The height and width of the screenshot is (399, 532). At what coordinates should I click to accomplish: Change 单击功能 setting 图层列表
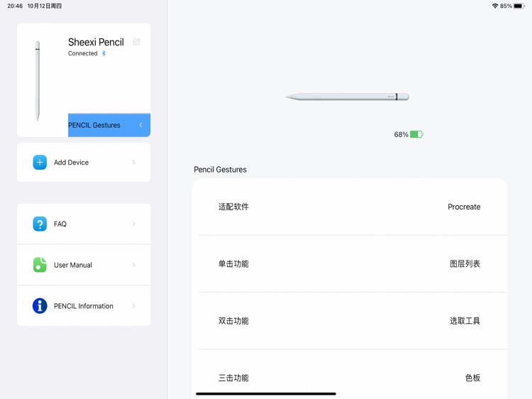coord(465,264)
